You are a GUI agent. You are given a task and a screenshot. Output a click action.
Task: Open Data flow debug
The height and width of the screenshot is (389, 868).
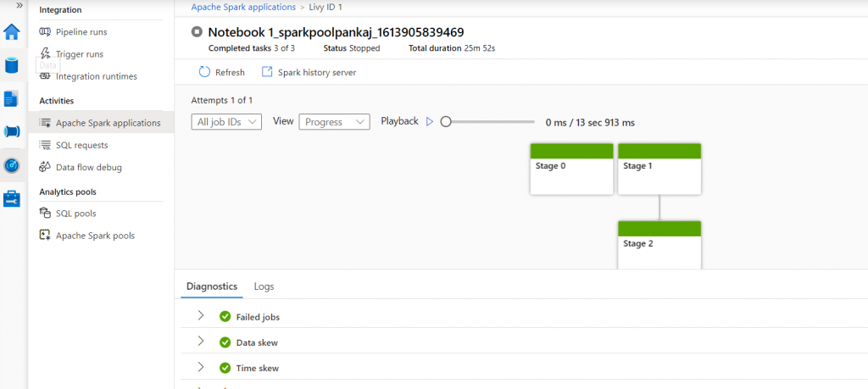pyautogui.click(x=88, y=167)
